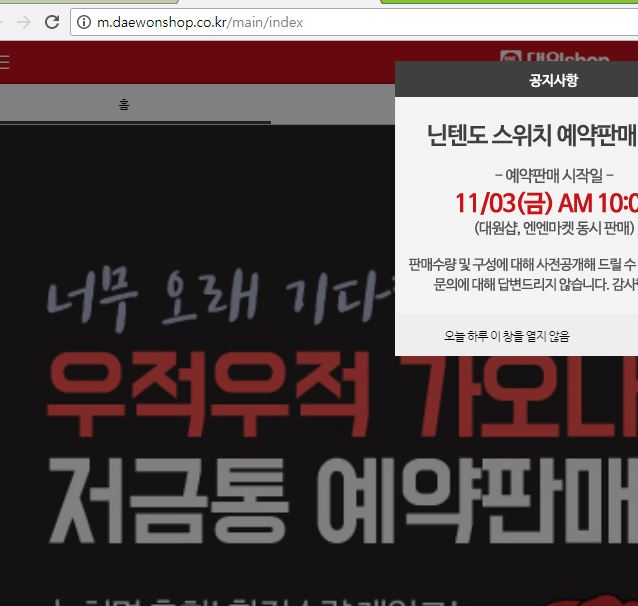
Task: Open the hamburger menu in red header
Action: point(4,62)
